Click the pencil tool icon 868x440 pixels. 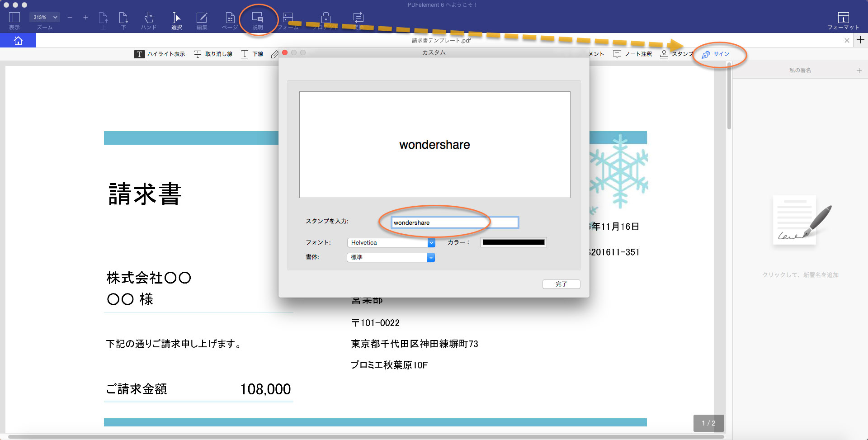274,54
